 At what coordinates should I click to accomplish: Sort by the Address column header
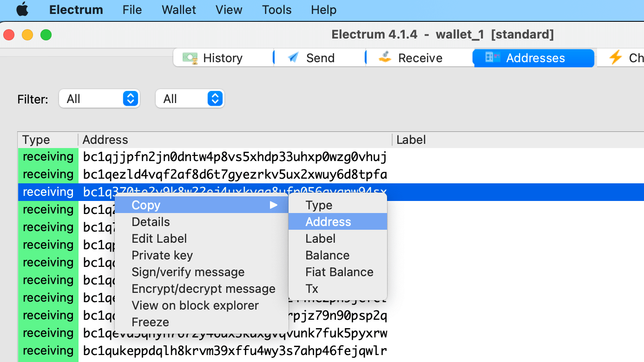[235, 140]
